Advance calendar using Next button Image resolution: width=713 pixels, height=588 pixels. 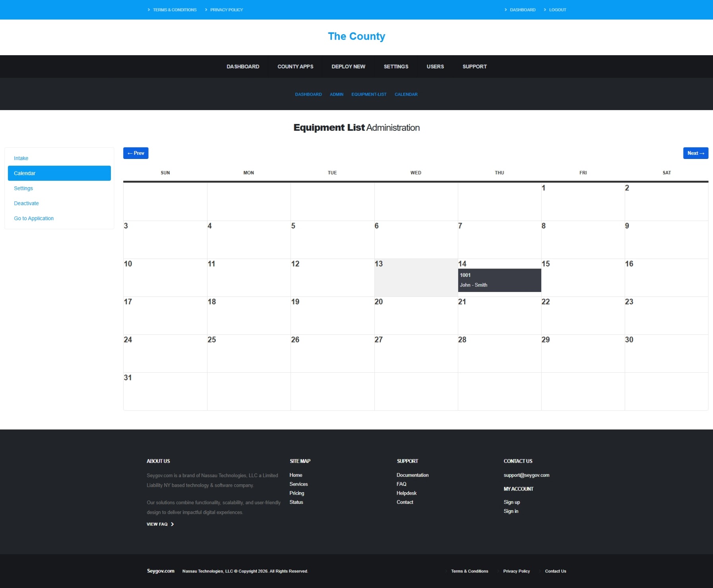tap(696, 153)
